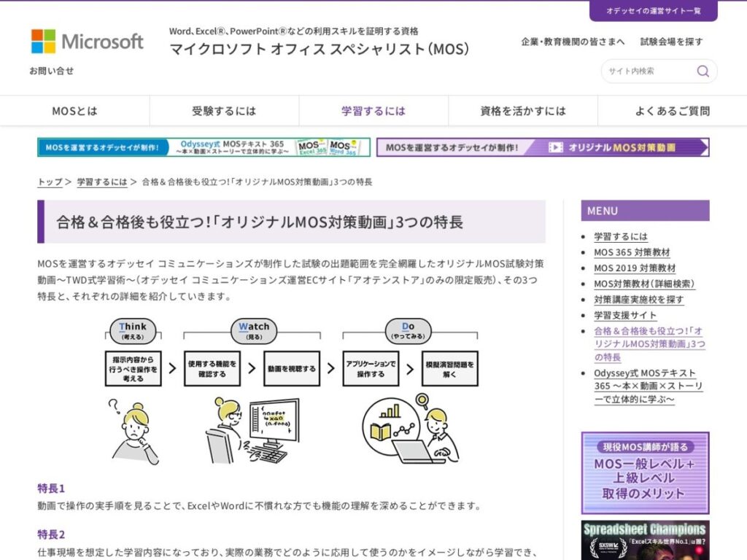Go to 学習するには in breadcrumb
The height and width of the screenshot is (560, 747).
(x=102, y=182)
